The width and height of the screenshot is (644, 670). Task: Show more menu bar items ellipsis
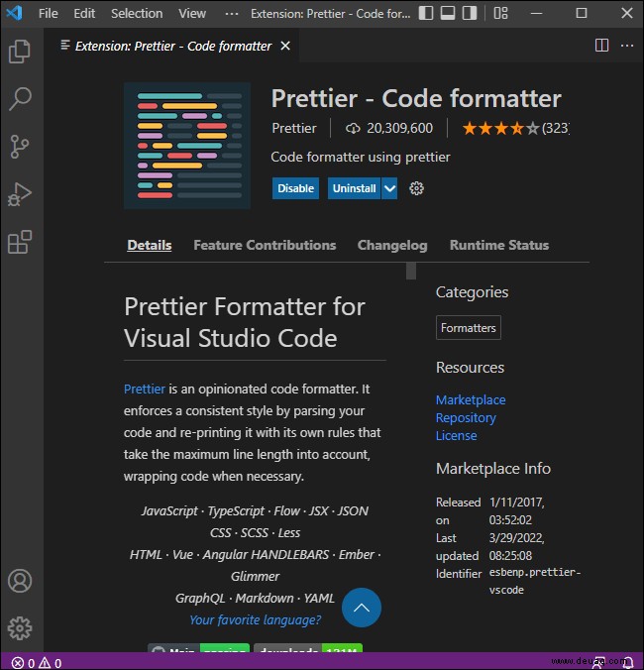click(x=232, y=14)
